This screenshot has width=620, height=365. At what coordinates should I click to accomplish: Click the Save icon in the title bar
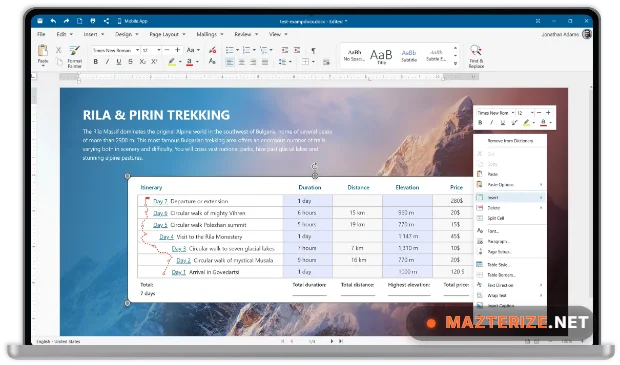tap(40, 21)
